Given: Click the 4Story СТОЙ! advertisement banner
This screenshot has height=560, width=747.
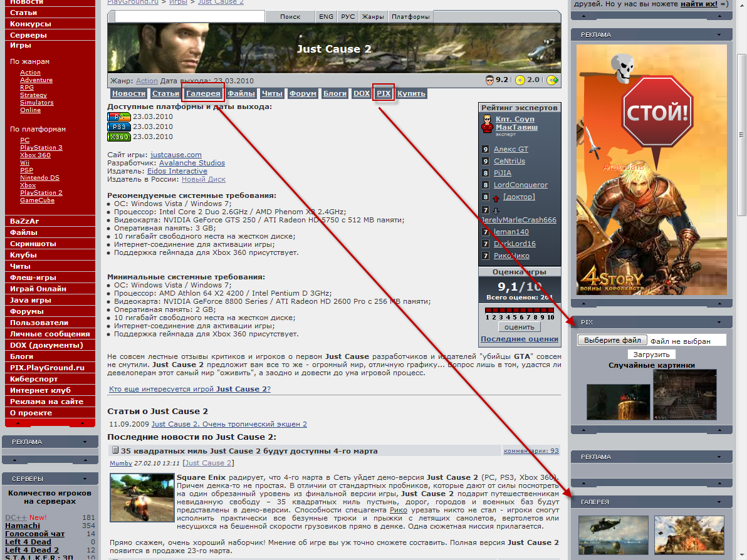Looking at the screenshot, I should 651,170.
